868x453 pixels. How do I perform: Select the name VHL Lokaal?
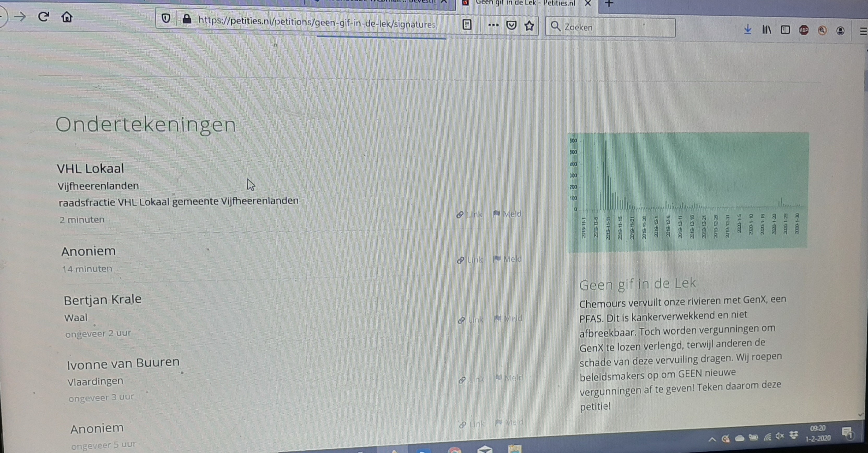90,168
